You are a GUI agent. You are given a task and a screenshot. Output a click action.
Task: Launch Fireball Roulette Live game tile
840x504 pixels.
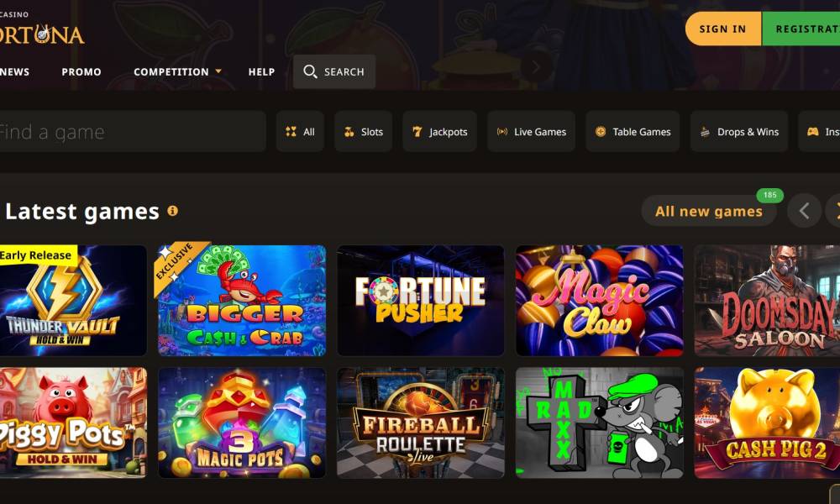pos(421,423)
